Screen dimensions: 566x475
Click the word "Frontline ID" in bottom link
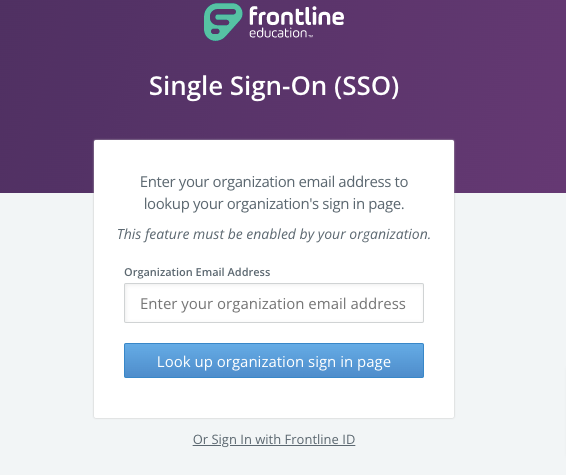[320, 440]
